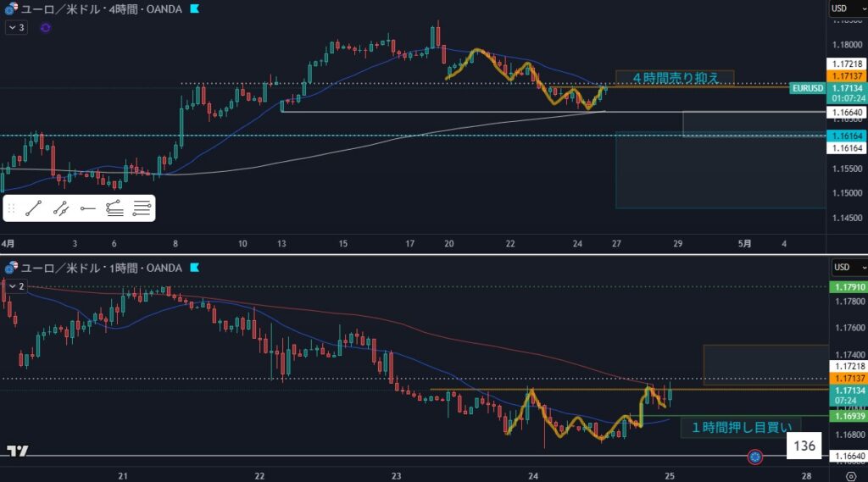The height and width of the screenshot is (482, 868).
Task: Expand the collapsed indicator legend showing 3
Action: coord(16,28)
